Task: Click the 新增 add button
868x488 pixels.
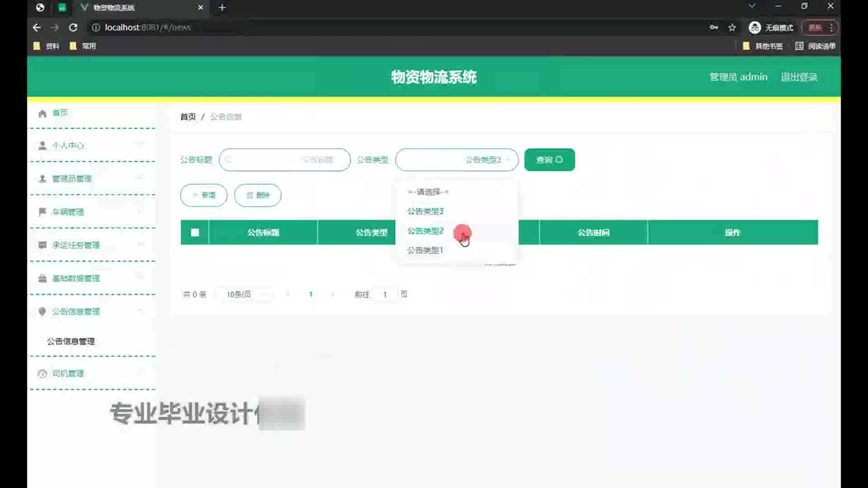Action: [204, 195]
